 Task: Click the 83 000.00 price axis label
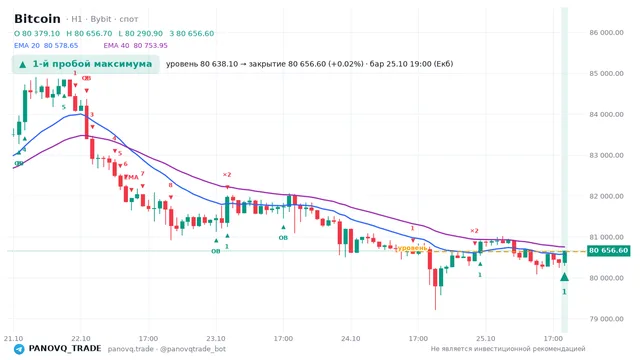coord(607,155)
